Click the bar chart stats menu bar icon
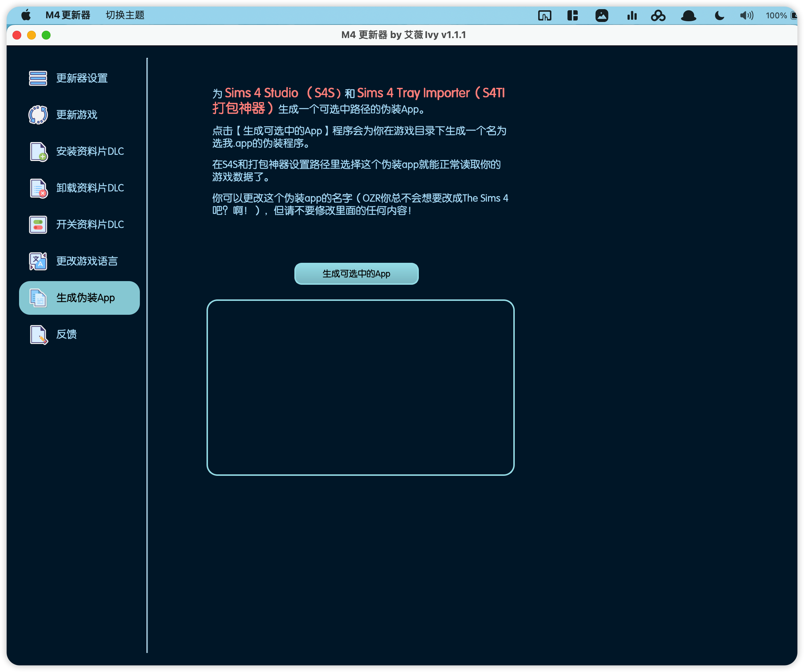804x672 pixels. point(632,15)
